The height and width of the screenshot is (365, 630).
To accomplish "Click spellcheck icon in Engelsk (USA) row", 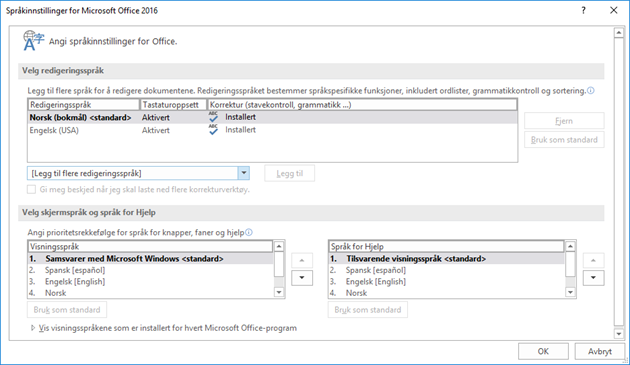I will tap(213, 129).
